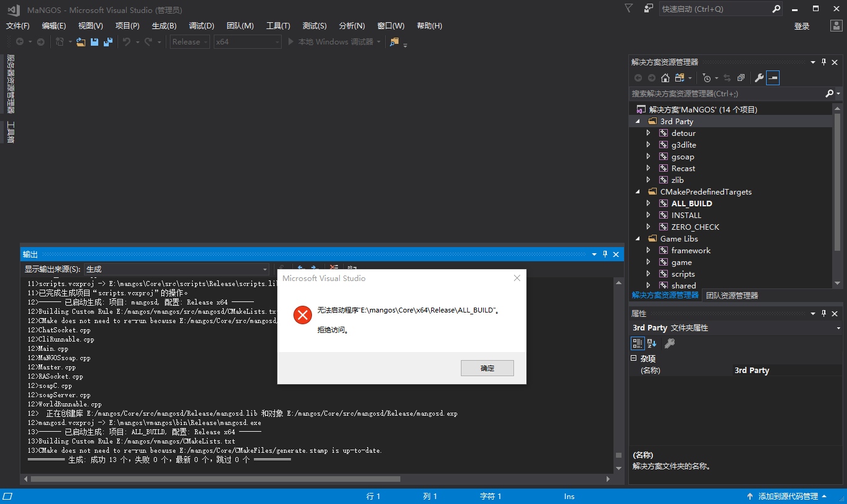This screenshot has width=847, height=504.
Task: Select the scripts project in Solution Explorer
Action: 683,274
